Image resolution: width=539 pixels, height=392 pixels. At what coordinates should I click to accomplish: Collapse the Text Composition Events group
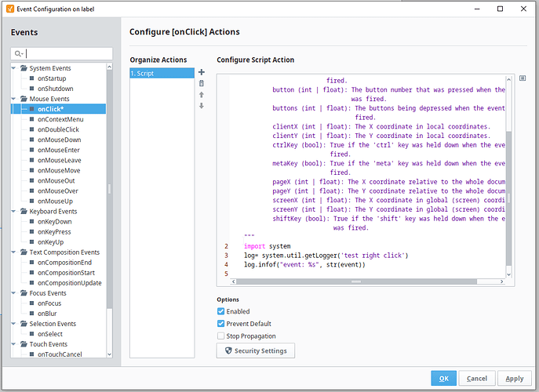[14, 252]
